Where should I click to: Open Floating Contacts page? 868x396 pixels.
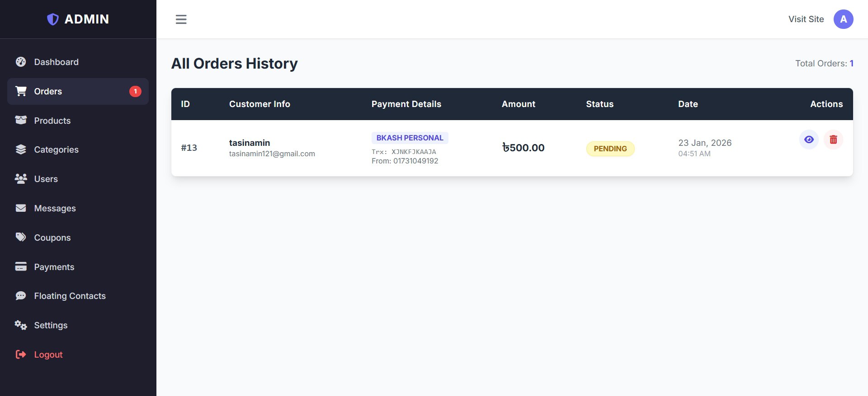[70, 296]
